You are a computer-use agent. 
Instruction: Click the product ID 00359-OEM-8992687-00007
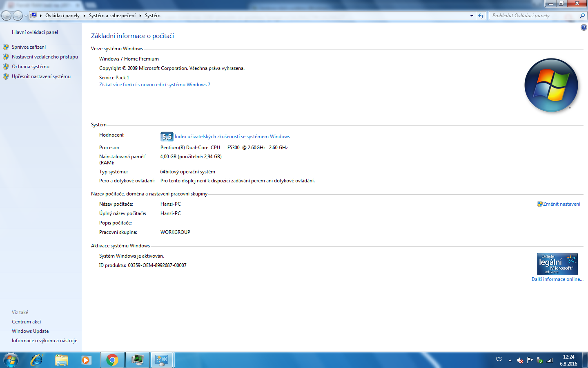[x=157, y=265]
